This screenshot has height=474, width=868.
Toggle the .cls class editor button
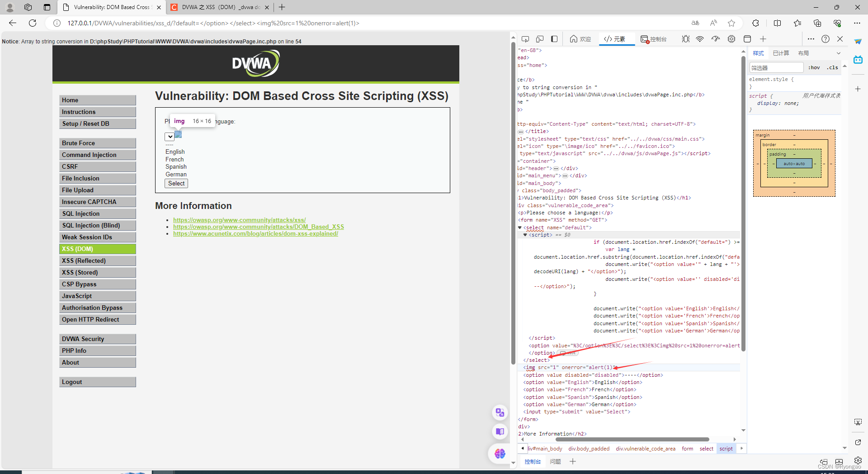point(832,67)
